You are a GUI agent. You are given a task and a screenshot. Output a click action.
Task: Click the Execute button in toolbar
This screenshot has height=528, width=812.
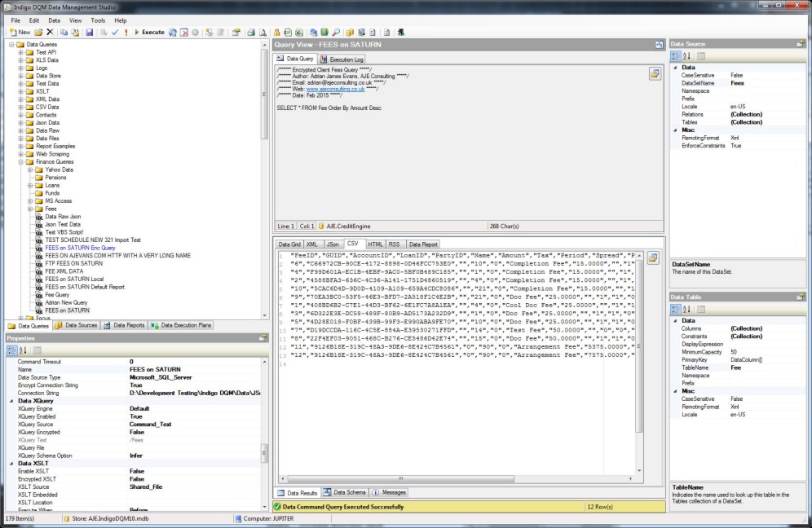coord(148,33)
